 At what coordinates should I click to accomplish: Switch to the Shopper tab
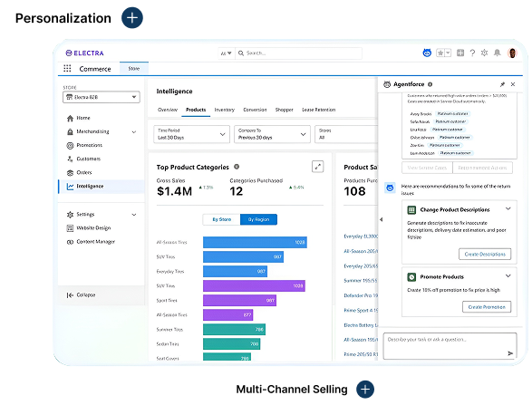click(x=284, y=110)
